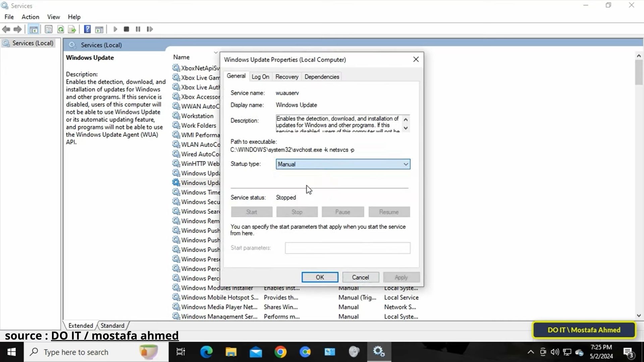Screen dimensions: 644x362
Task: Click the services list vertical scrollbar thumb
Action: [x=639, y=72]
